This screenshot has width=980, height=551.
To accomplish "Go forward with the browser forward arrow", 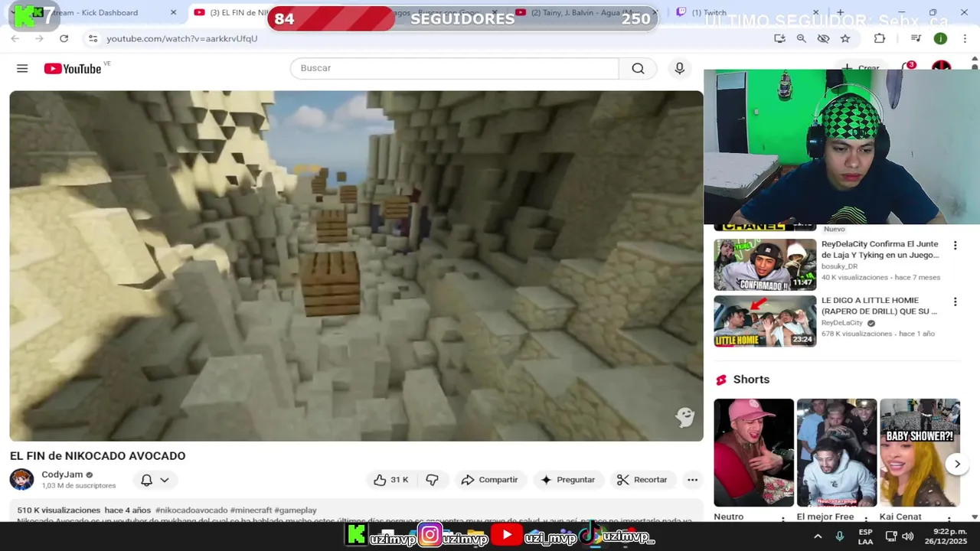I will (x=39, y=38).
